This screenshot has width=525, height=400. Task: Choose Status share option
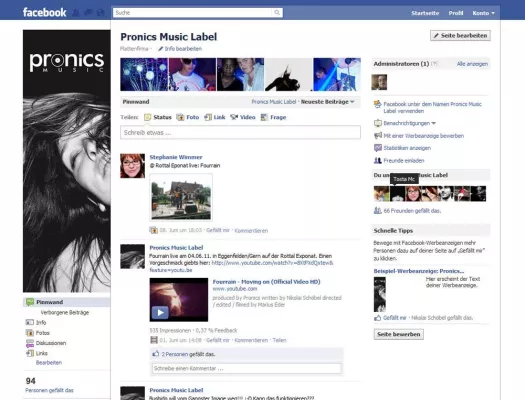[x=158, y=117]
